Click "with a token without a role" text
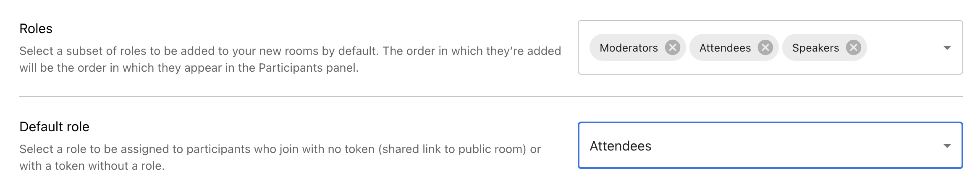The image size is (980, 187). tap(92, 166)
